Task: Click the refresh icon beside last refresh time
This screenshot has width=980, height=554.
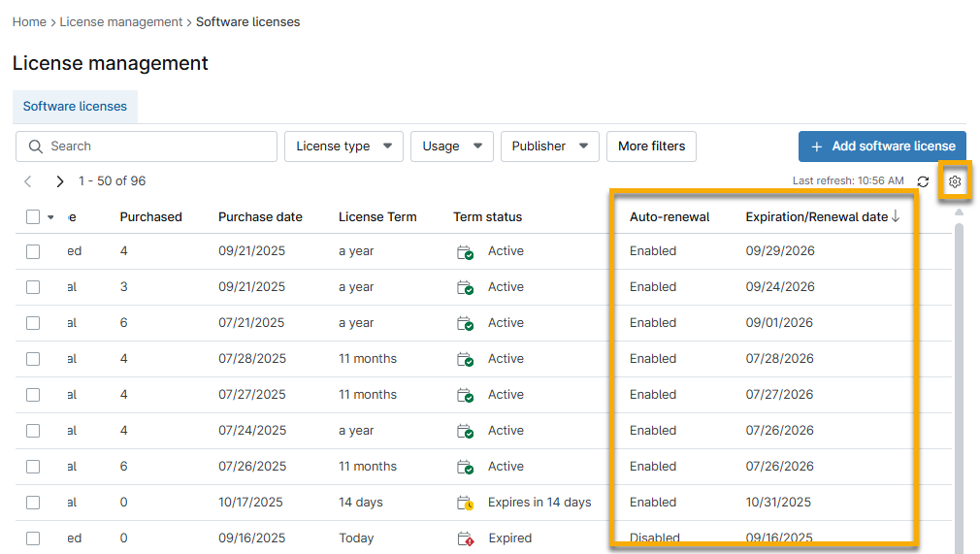Action: (923, 181)
